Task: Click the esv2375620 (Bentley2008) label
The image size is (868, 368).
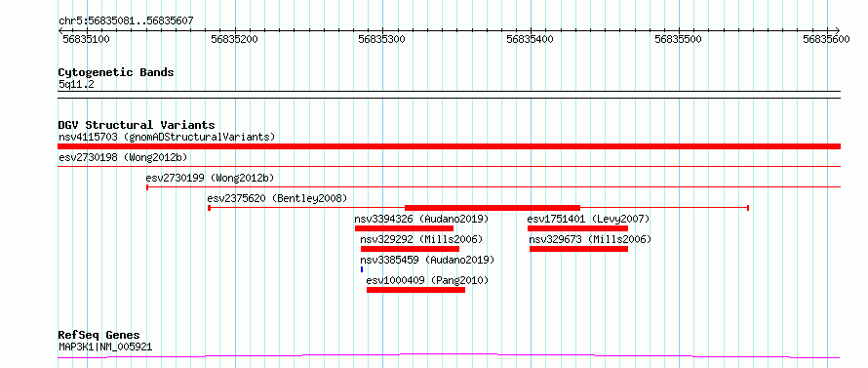Action: tap(277, 198)
